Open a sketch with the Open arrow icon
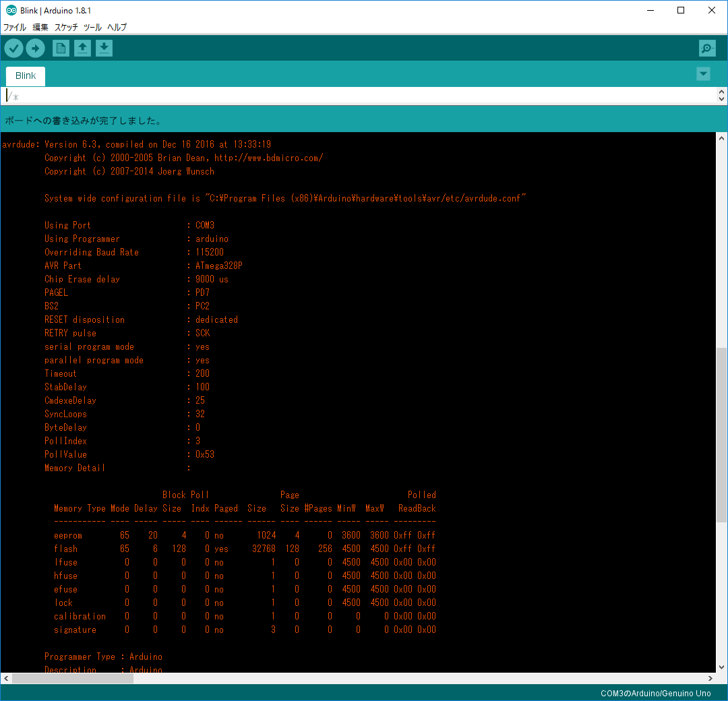 83,49
